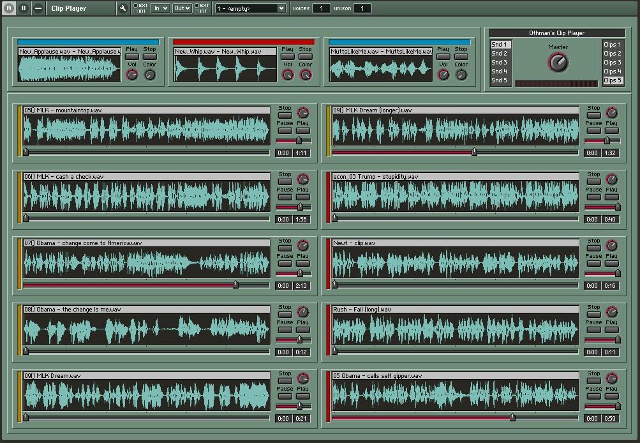Click knob of Obama the change is me clip

coord(303,312)
